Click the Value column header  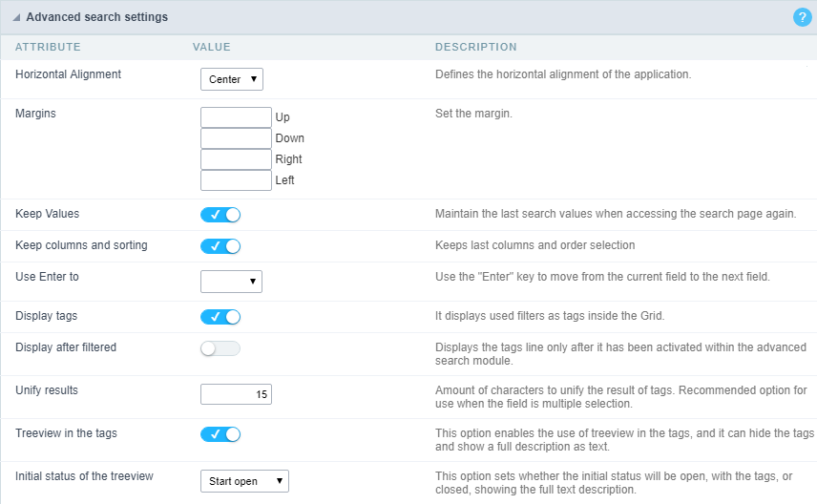pyautogui.click(x=212, y=47)
